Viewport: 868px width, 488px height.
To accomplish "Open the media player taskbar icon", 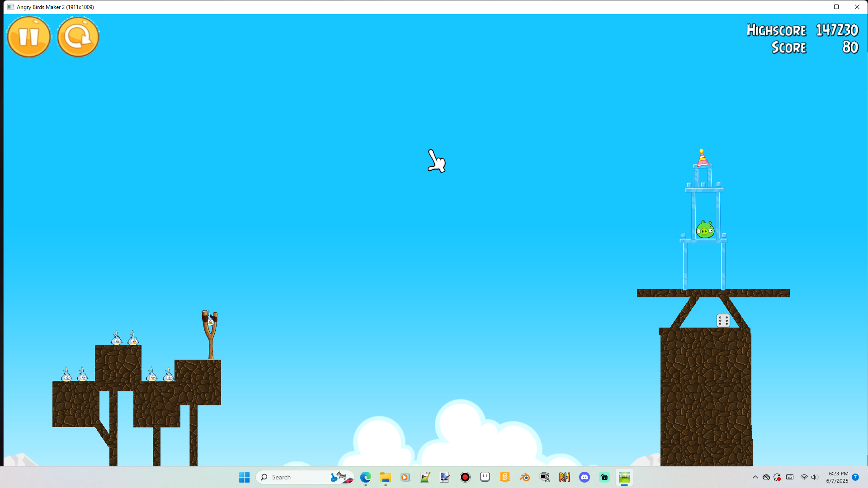I will pyautogui.click(x=405, y=477).
